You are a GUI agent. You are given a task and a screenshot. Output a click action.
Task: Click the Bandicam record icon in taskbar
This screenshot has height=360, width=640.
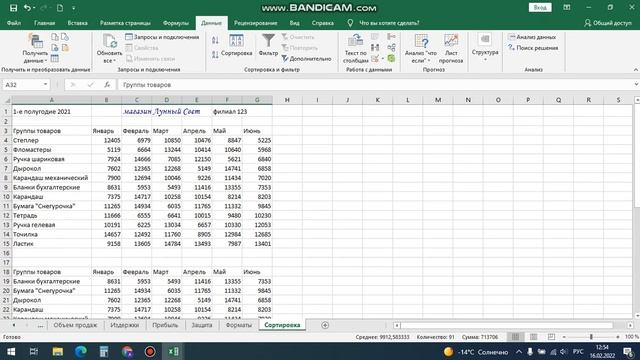pos(149,351)
